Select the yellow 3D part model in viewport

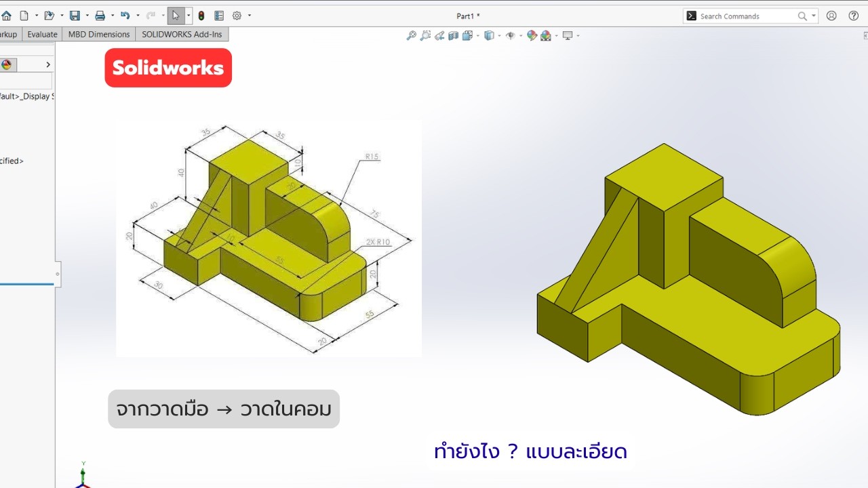[688, 279]
